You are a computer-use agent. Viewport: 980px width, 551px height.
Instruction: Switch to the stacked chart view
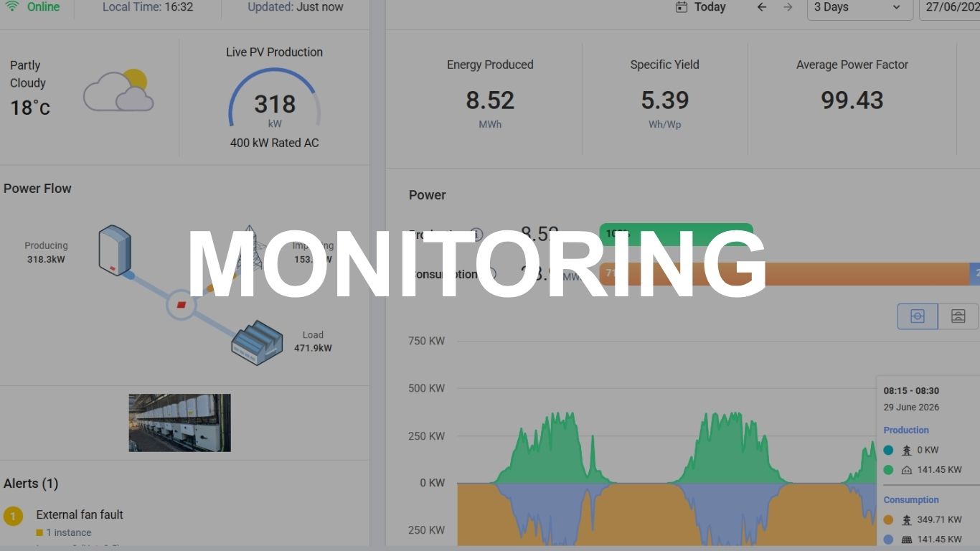click(x=958, y=316)
